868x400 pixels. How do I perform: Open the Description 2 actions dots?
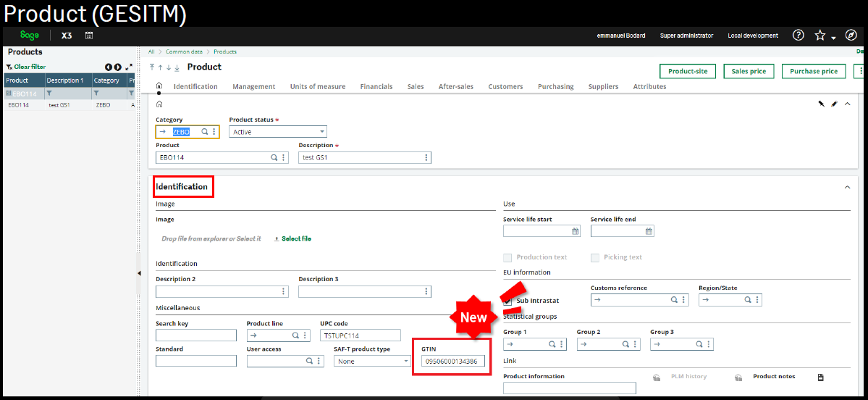coord(284,291)
